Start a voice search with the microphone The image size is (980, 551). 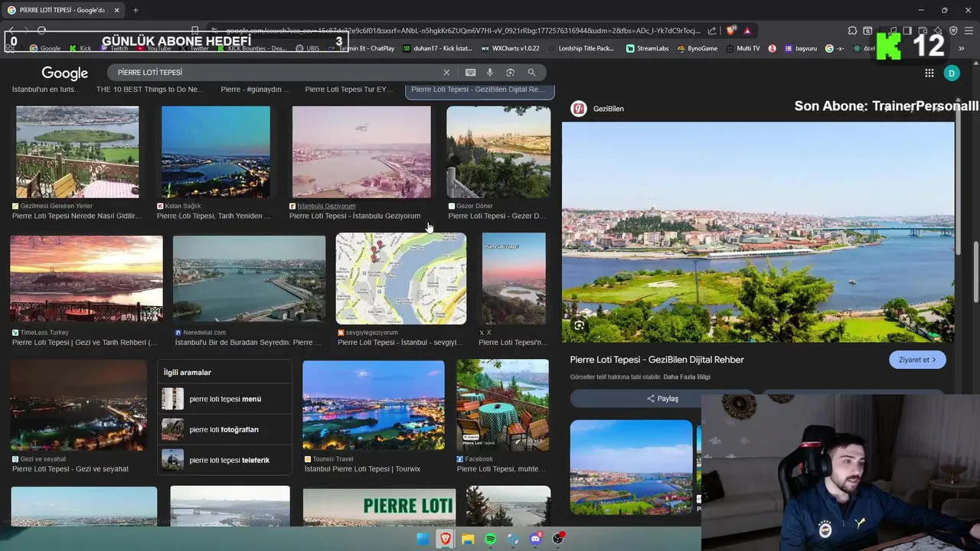click(490, 72)
